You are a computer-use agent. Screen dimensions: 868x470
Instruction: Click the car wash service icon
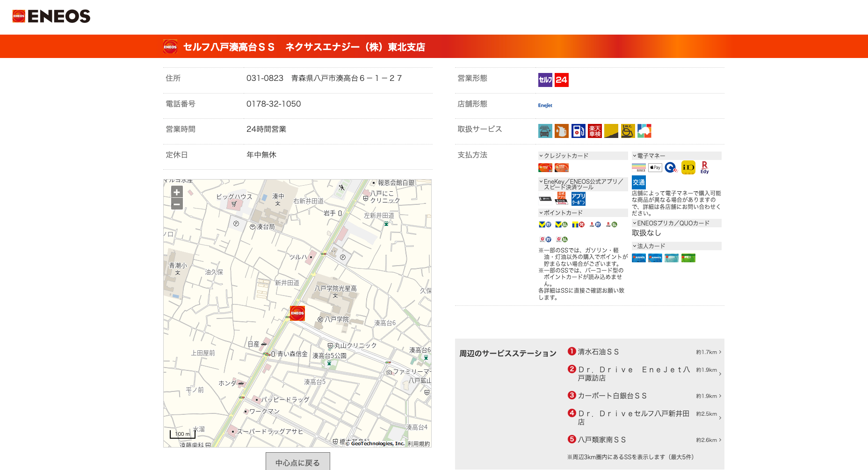pyautogui.click(x=545, y=131)
